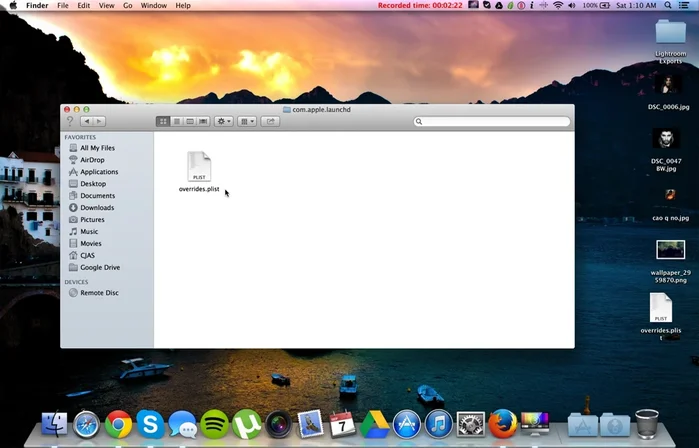699x448 pixels.
Task: Launch Google Chrome from the Dock
Action: [x=119, y=424]
